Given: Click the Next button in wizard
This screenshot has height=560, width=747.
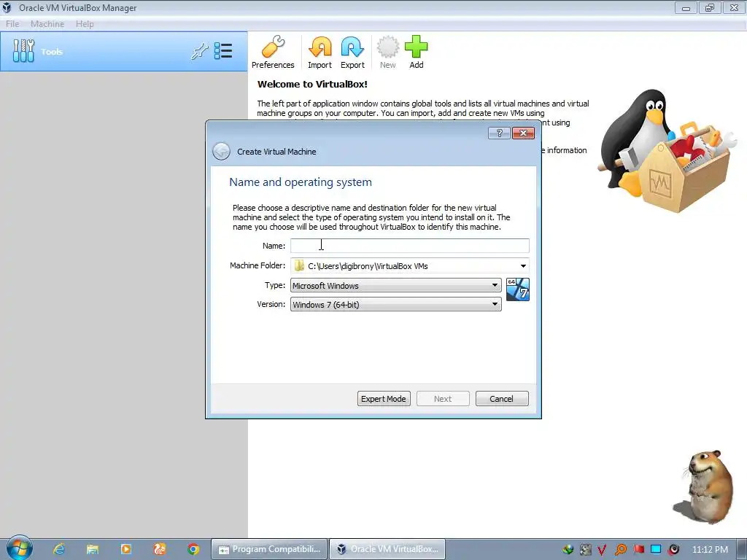Looking at the screenshot, I should click(x=443, y=399).
